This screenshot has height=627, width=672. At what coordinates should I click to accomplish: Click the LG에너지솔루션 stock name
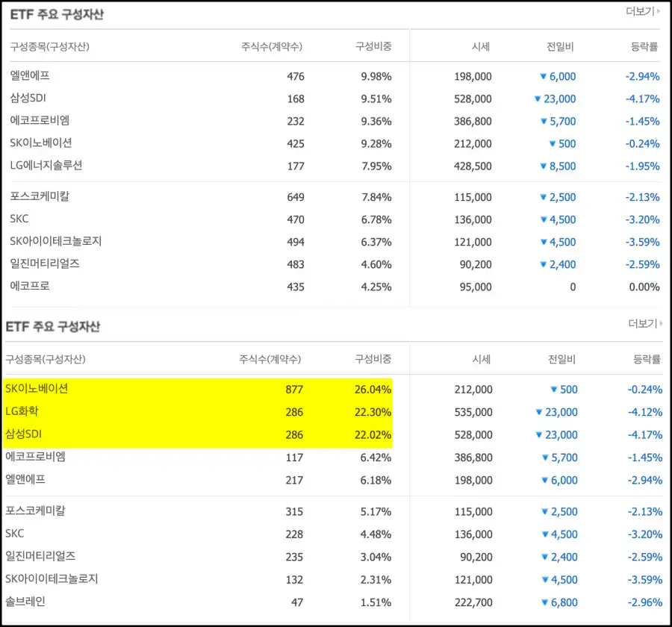click(46, 166)
